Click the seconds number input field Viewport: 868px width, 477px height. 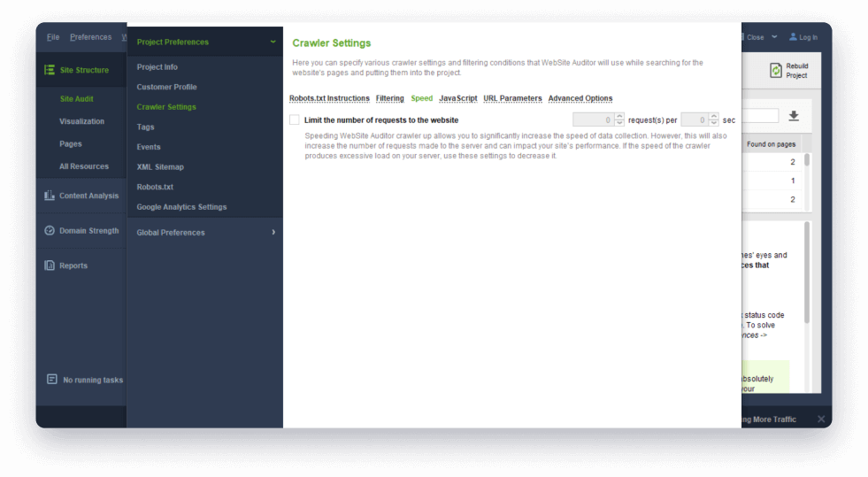(695, 119)
